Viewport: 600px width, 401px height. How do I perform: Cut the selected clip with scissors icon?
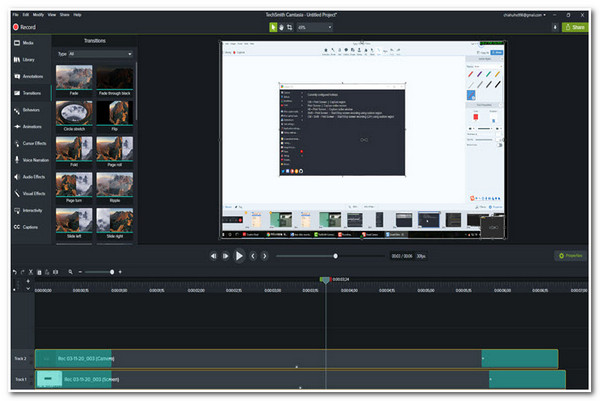[x=31, y=272]
